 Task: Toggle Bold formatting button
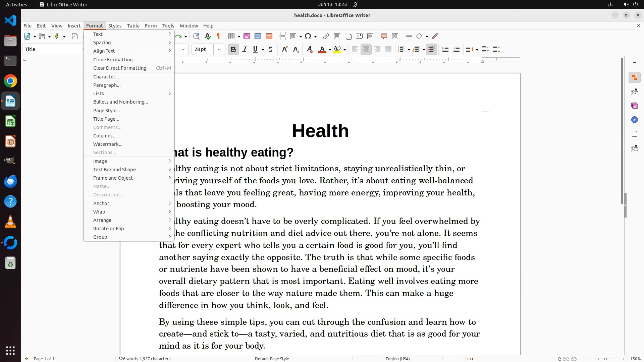tap(233, 50)
